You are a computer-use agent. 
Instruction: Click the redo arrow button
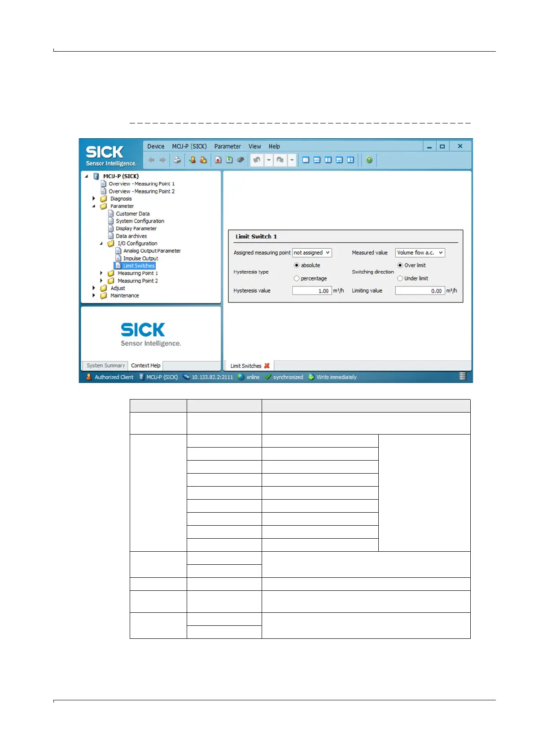click(280, 160)
